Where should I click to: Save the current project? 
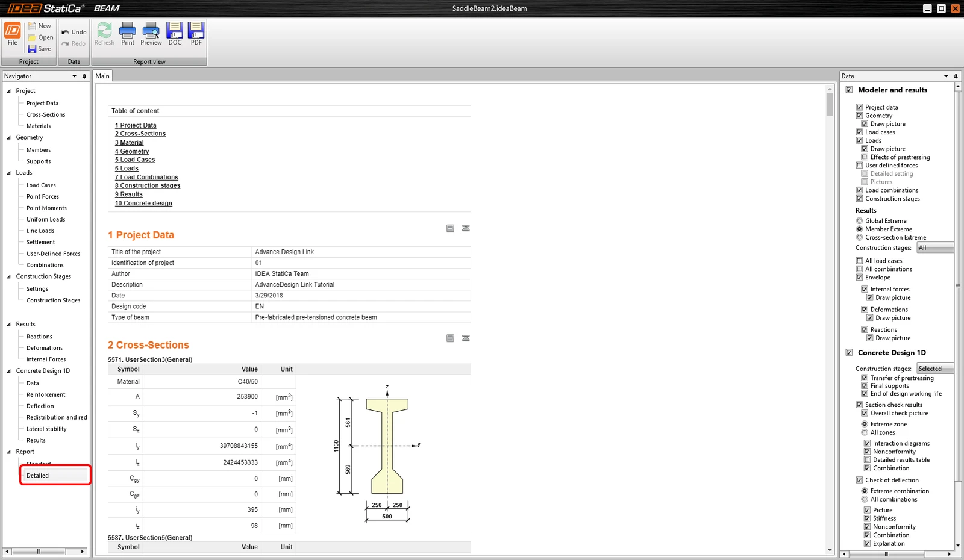click(x=40, y=49)
